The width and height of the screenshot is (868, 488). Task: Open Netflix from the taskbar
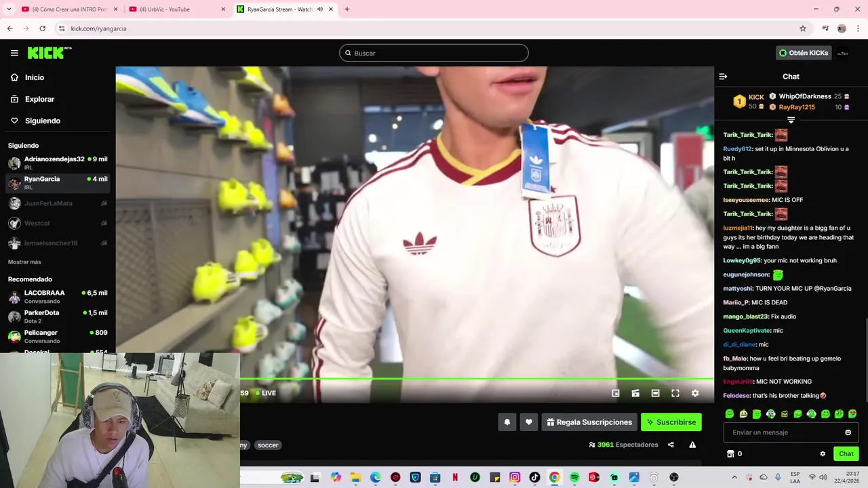point(455,478)
